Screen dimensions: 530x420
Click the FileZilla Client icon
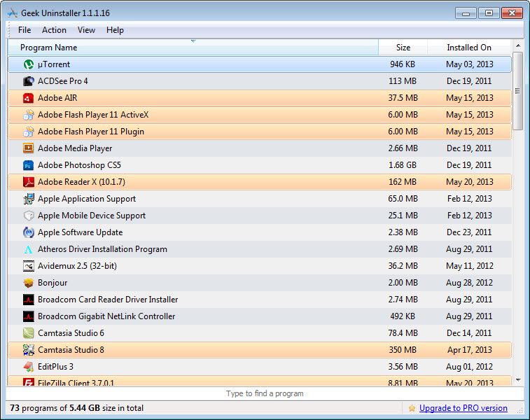(x=29, y=382)
